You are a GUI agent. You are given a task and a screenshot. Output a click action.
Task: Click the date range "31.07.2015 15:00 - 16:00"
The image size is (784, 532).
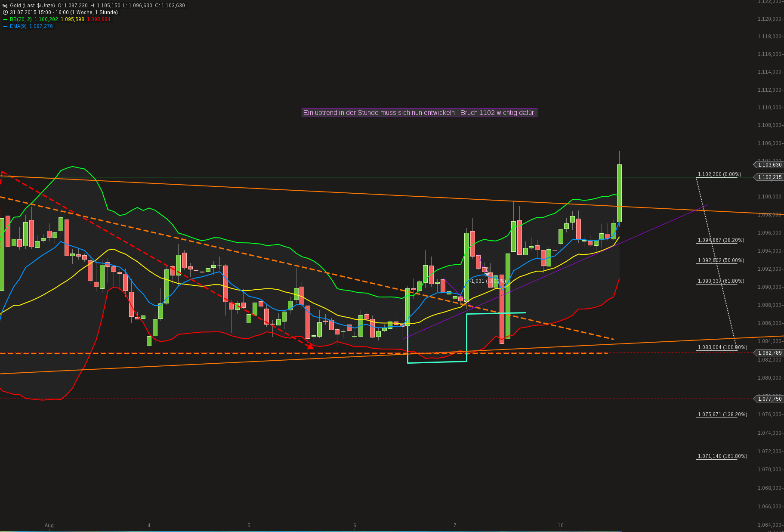click(39, 12)
